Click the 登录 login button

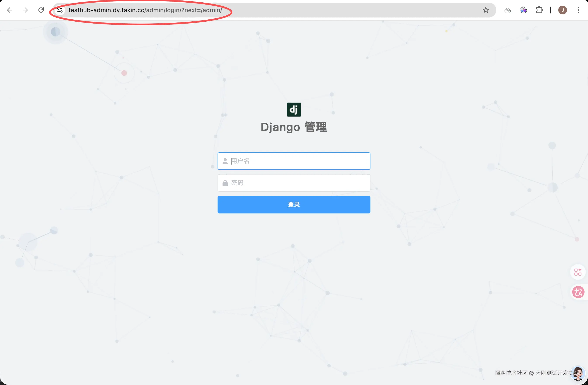(294, 205)
